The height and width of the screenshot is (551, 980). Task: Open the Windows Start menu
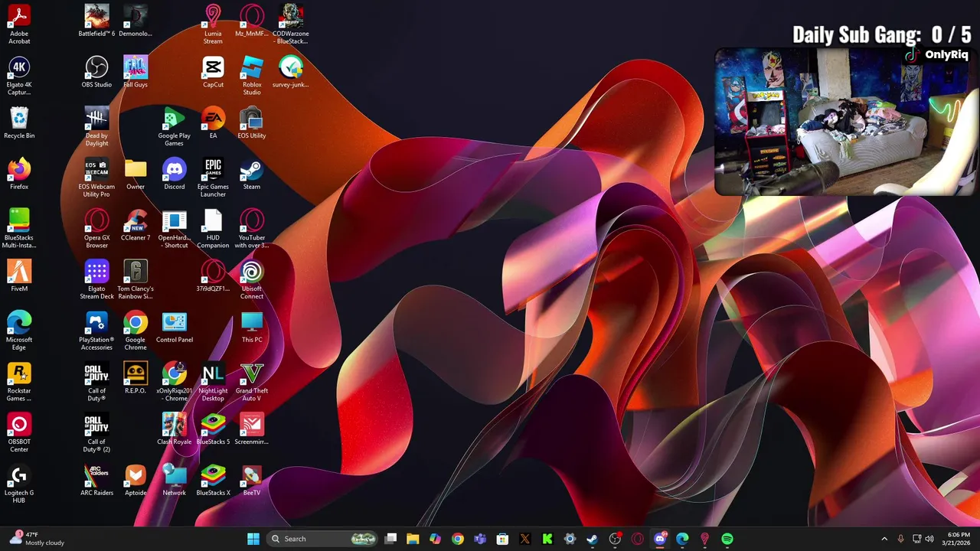click(x=253, y=539)
